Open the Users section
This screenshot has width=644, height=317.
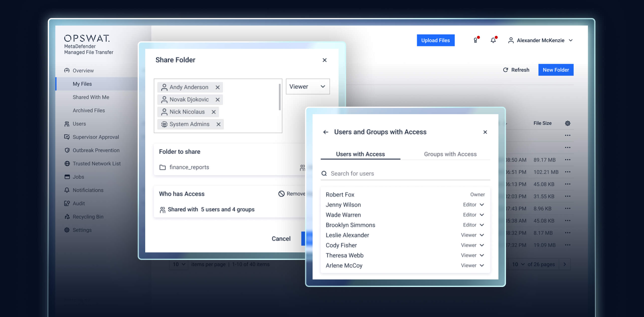(x=79, y=124)
